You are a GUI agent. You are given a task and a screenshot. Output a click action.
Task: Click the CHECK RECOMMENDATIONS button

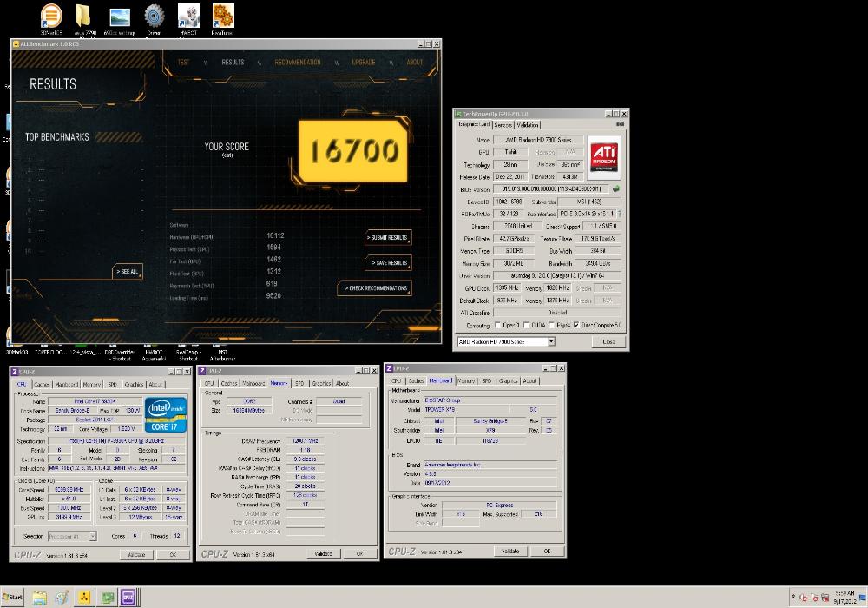[x=375, y=288]
